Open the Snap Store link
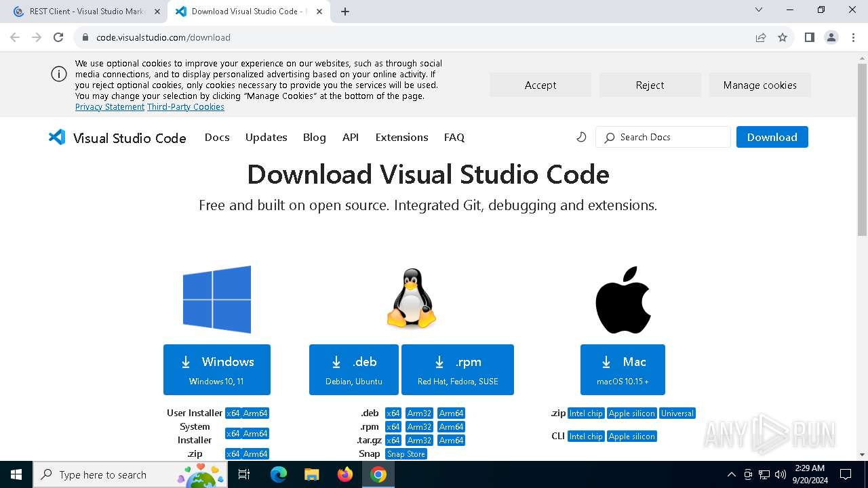This screenshot has height=488, width=868. tap(406, 454)
